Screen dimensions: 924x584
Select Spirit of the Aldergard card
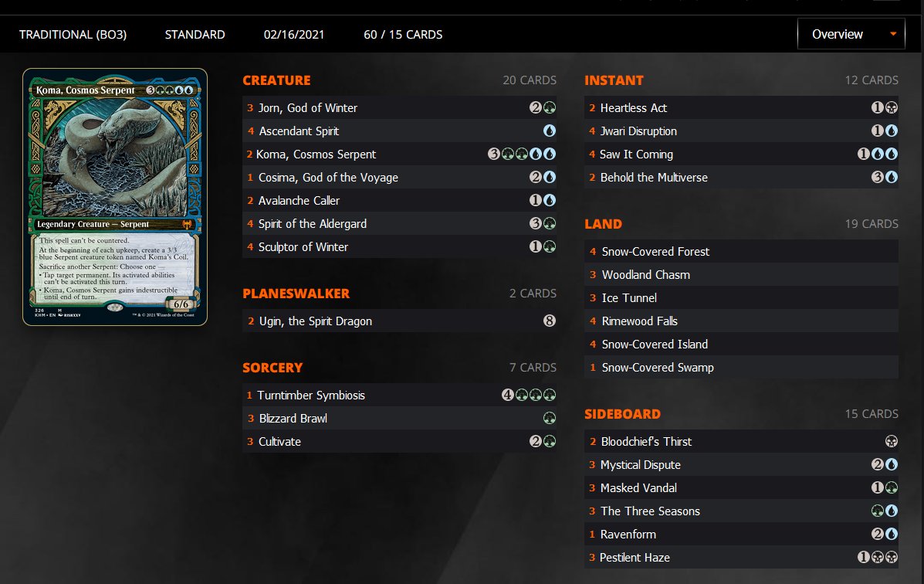click(x=400, y=223)
